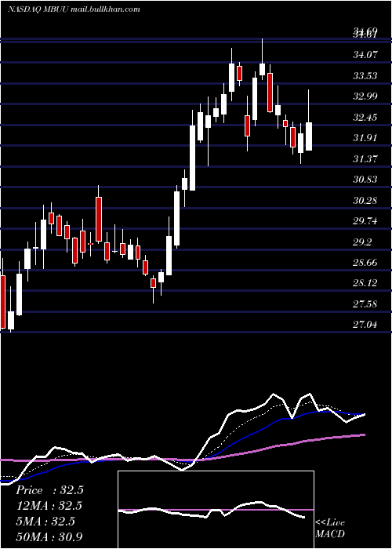Click the 29.2 price axis label
This screenshot has width=392, height=549.
click(362, 242)
